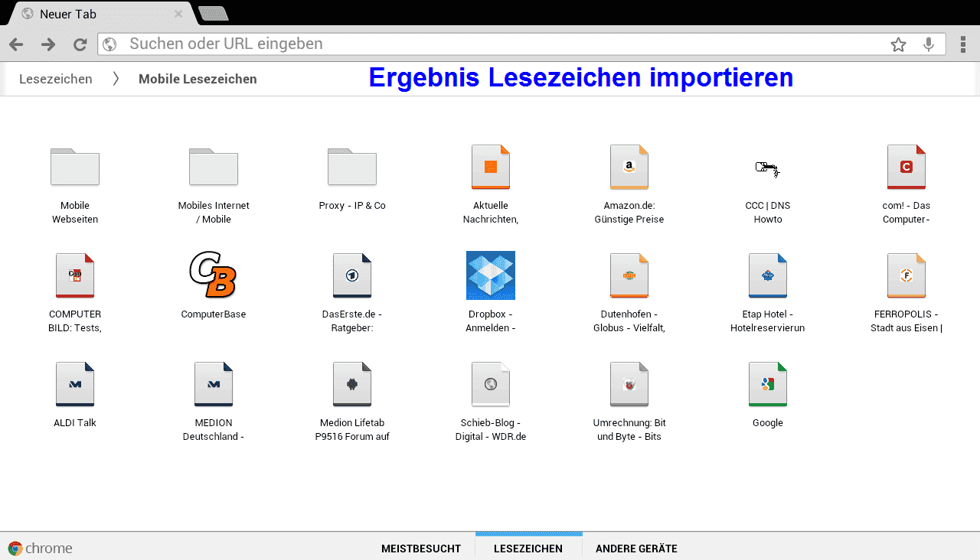Open the ALDI Talk bookmark icon
Image resolution: width=980 pixels, height=560 pixels.
75,383
